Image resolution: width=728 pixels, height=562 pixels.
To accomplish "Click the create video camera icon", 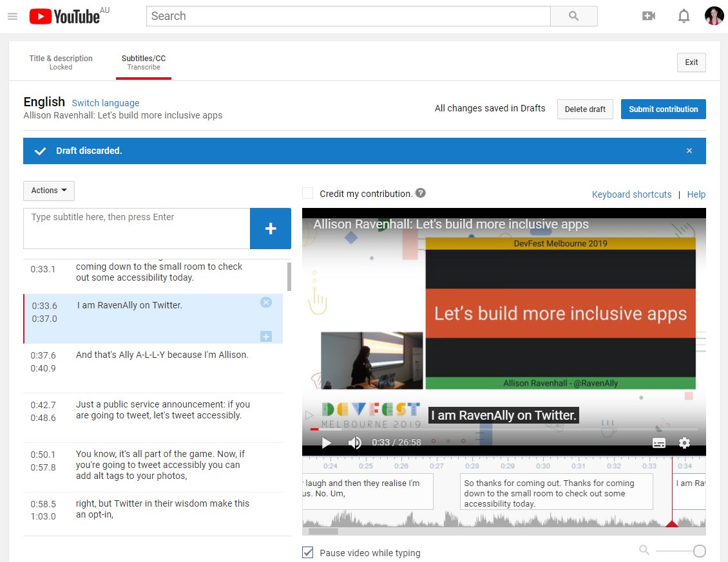I will [649, 15].
